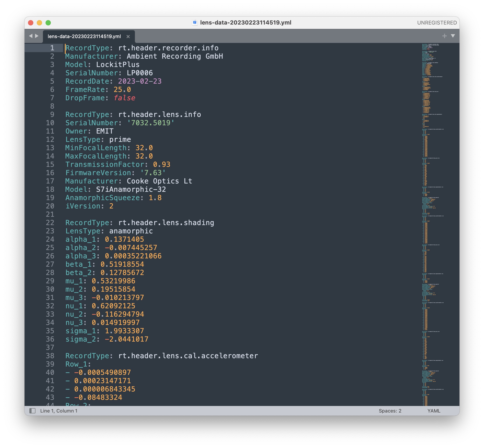This screenshot has width=484, height=448.
Task: Close the lens-data yml tab
Action: 128,36
